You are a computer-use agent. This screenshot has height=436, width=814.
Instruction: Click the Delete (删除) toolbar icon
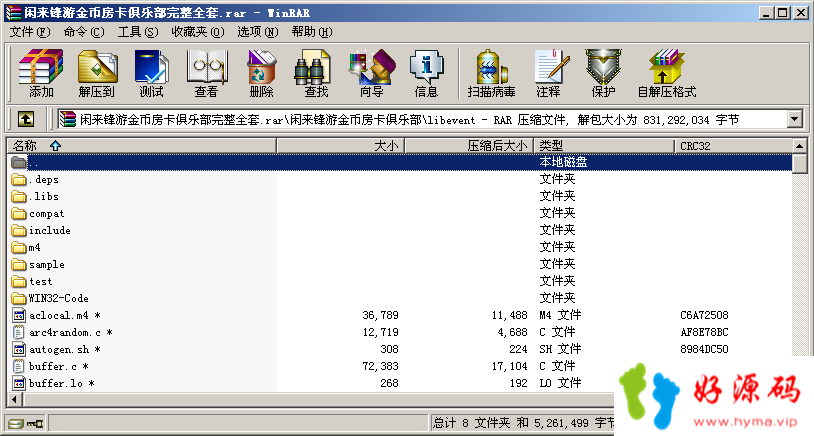coord(261,73)
